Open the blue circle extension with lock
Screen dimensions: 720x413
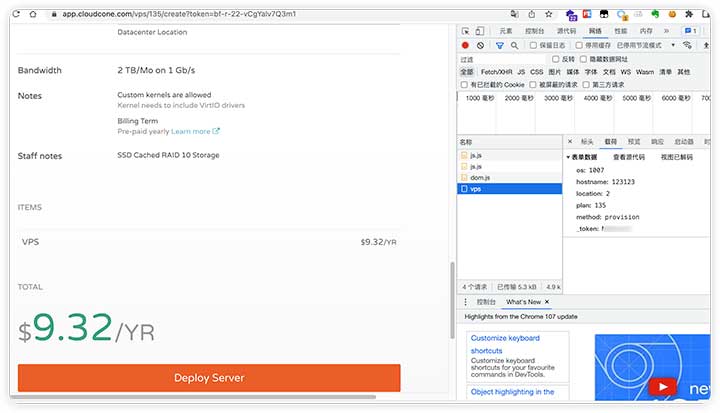(622, 15)
